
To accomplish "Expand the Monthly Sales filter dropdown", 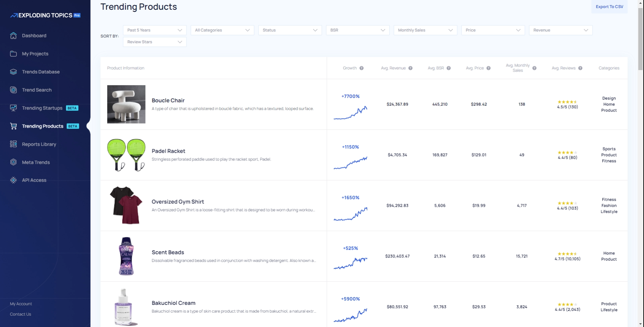I will click(425, 30).
